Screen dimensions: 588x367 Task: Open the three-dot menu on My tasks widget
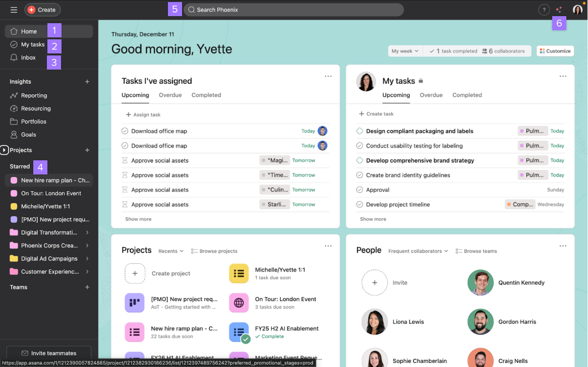point(563,77)
